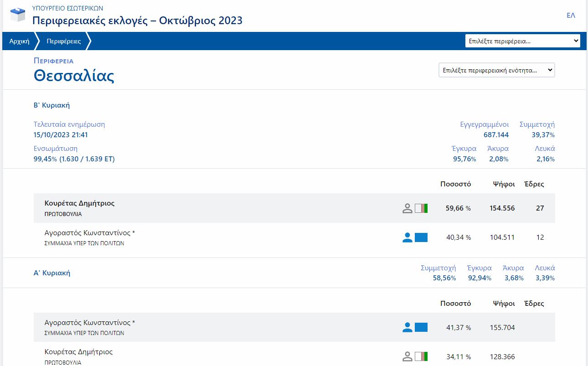Click blue color swatch in Αγοραστός second-round row
The width and height of the screenshot is (588, 366).
(x=421, y=237)
